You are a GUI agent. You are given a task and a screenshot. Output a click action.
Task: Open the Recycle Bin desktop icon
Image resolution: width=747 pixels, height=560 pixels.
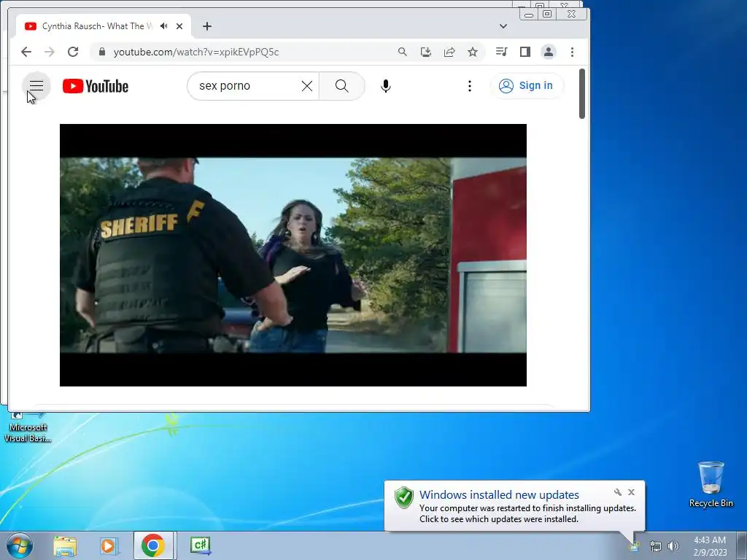[711, 484]
